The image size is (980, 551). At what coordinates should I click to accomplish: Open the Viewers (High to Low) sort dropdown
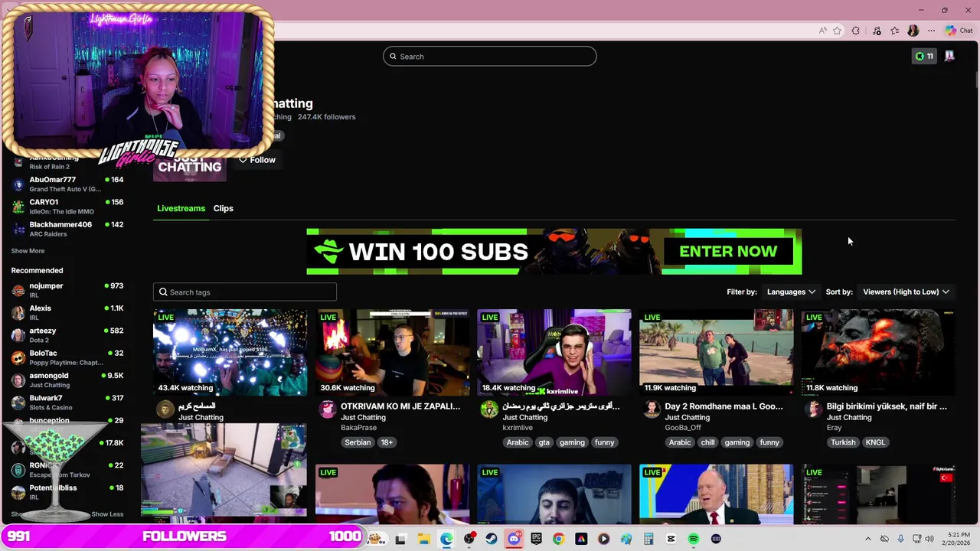tap(906, 292)
